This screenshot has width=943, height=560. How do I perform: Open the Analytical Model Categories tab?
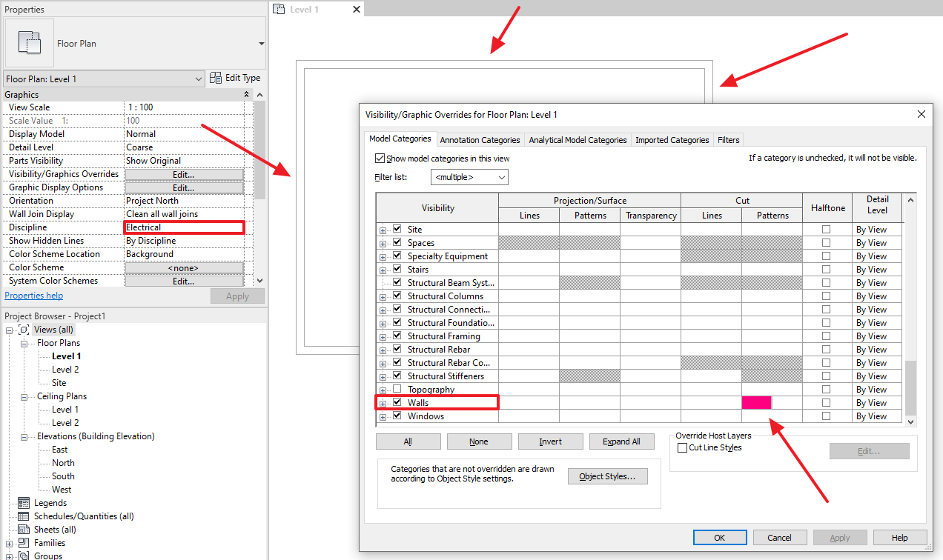[578, 140]
